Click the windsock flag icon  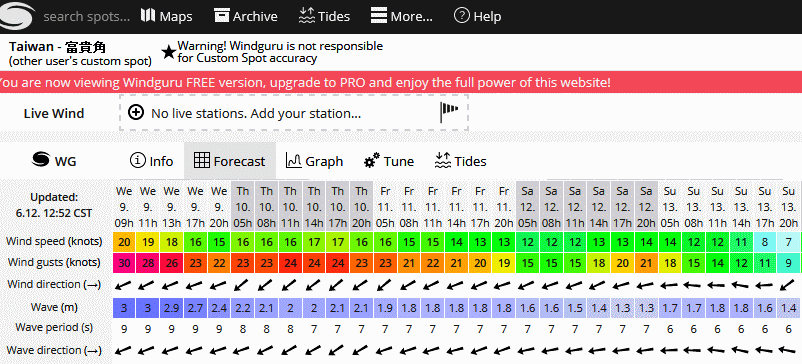click(x=449, y=112)
